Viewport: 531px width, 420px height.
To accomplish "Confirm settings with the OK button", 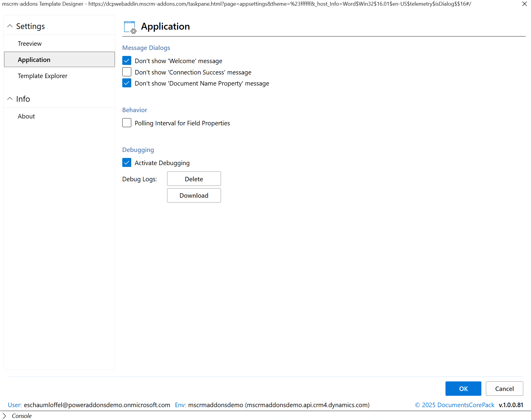I will pos(463,389).
